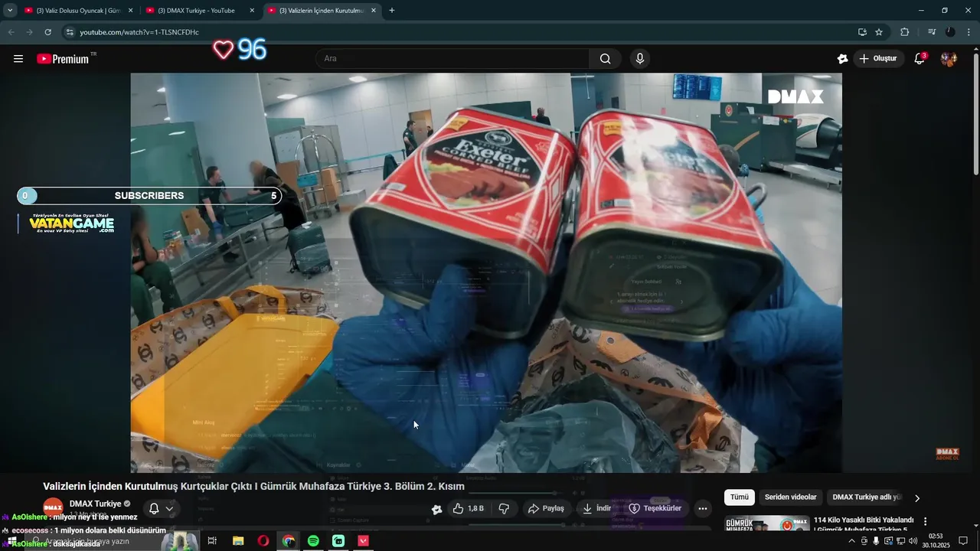
Task: Click the YouTube search magnifier button
Action: [x=605, y=59]
